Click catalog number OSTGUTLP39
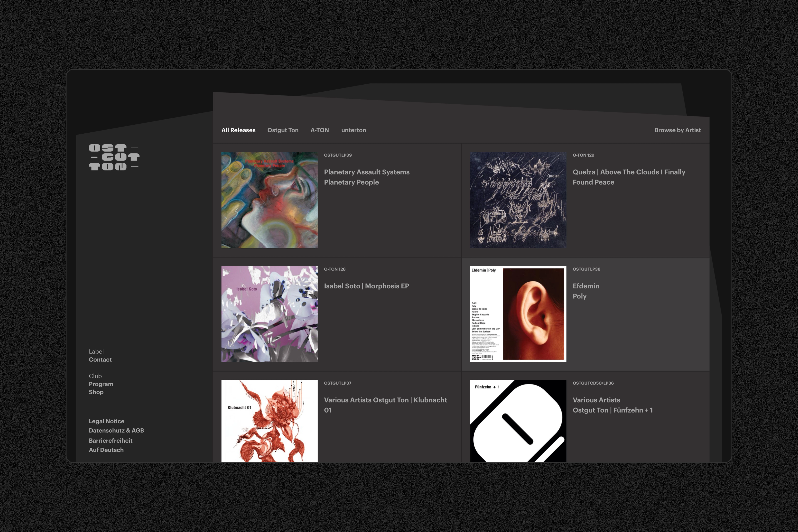The height and width of the screenshot is (532, 798). [x=337, y=155]
